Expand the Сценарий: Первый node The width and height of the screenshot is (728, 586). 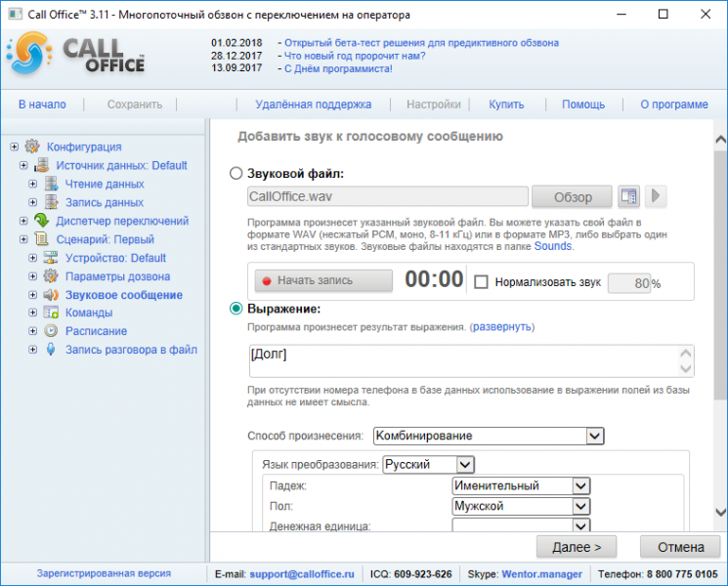click(23, 239)
